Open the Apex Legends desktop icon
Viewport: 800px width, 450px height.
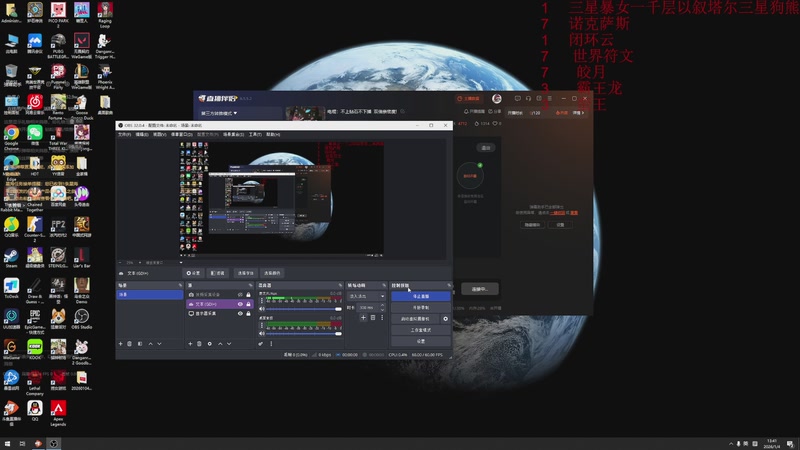pos(58,412)
